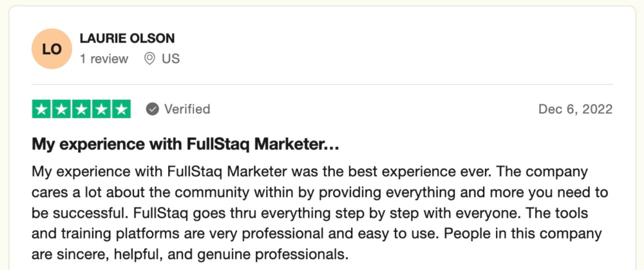The height and width of the screenshot is (270, 644).
Task: Click the third green star
Action: click(x=81, y=109)
